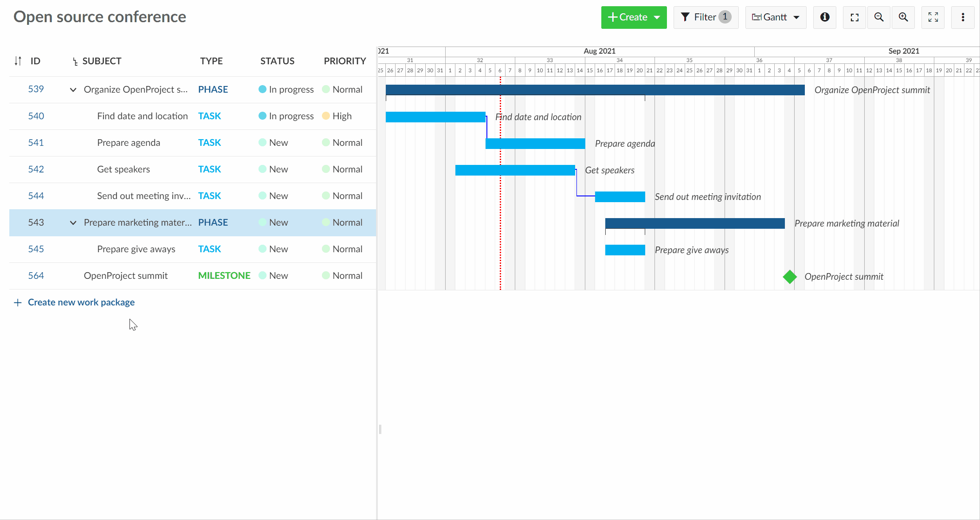Expand the Create button dropdown arrow

click(657, 17)
